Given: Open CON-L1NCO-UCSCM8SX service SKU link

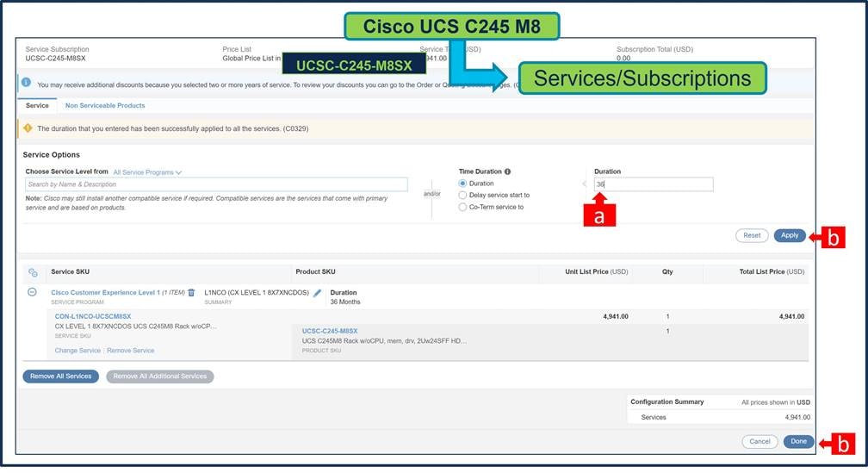Looking at the screenshot, I should (93, 316).
